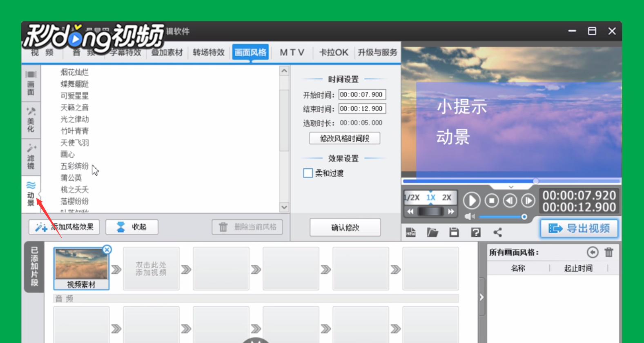
Task: Select the 天籁之音 style
Action: 74,108
